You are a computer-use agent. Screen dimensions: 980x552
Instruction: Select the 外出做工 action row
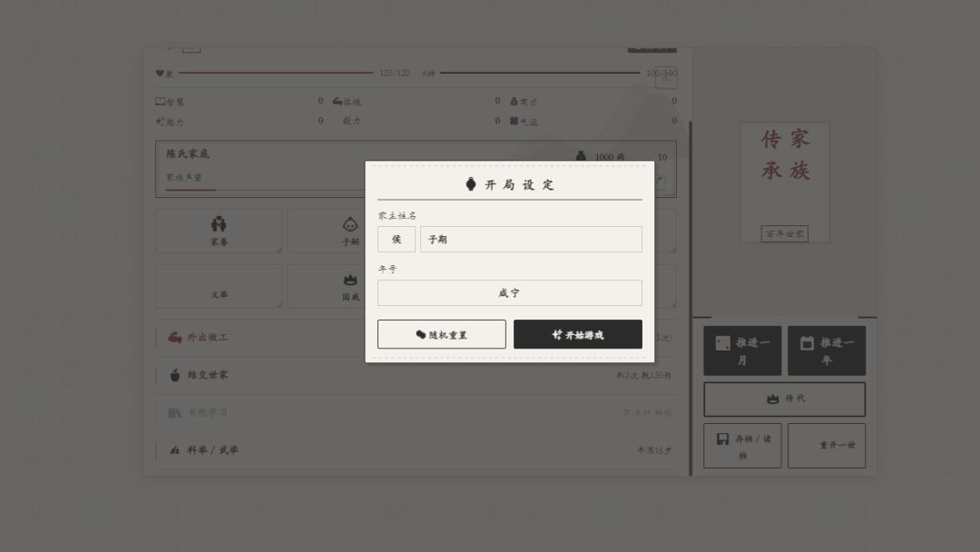(416, 338)
